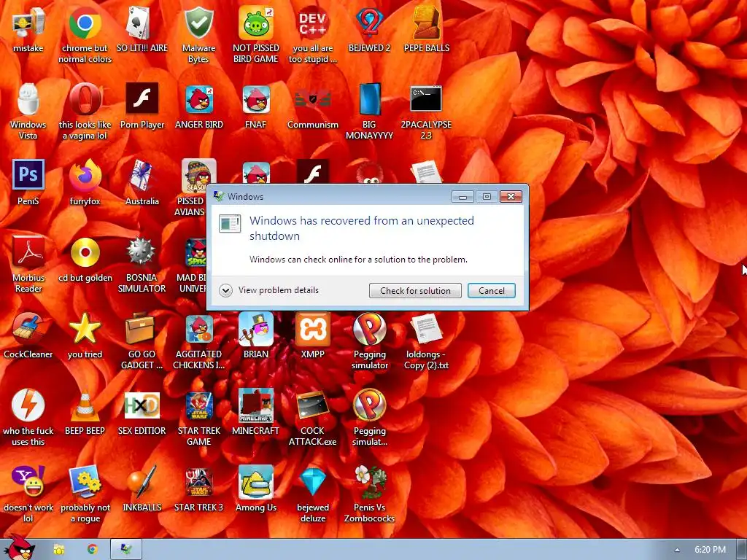Expand 'View problem details' chevron in dialog
The height and width of the screenshot is (560, 747).
click(226, 290)
